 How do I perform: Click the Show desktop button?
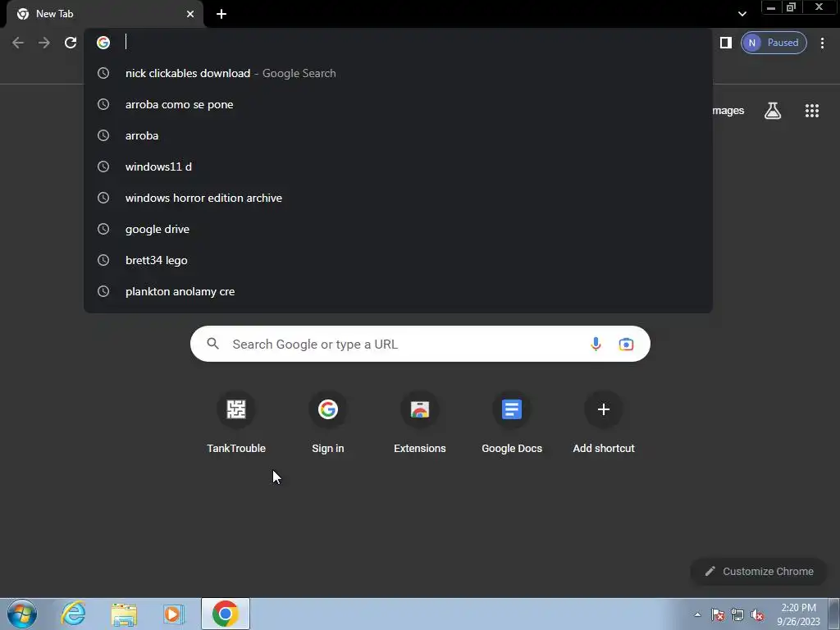(x=834, y=614)
